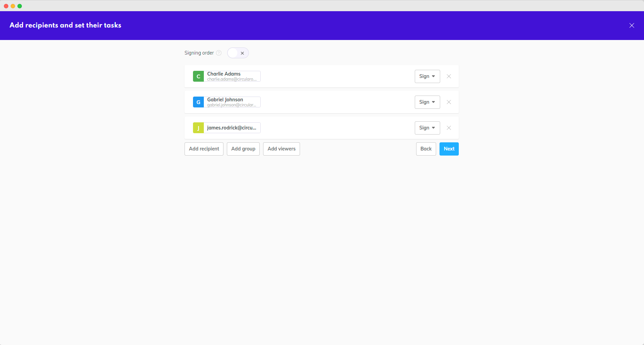This screenshot has height=345, width=644.
Task: Click Gabriel Johnson blue avatar
Action: pos(198,102)
